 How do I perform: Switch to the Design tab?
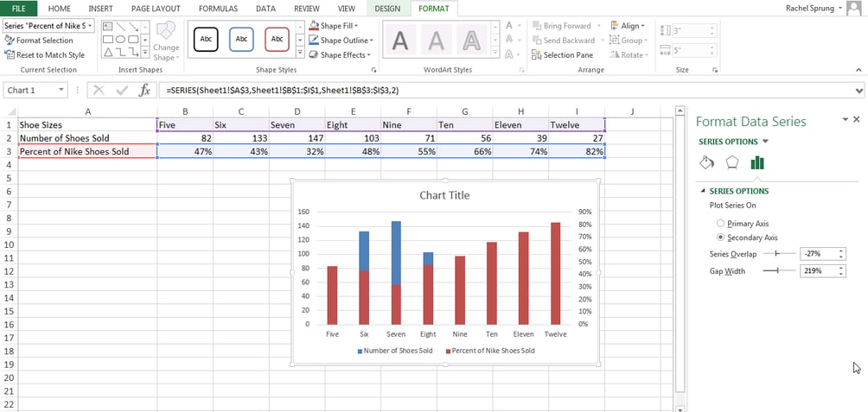386,8
